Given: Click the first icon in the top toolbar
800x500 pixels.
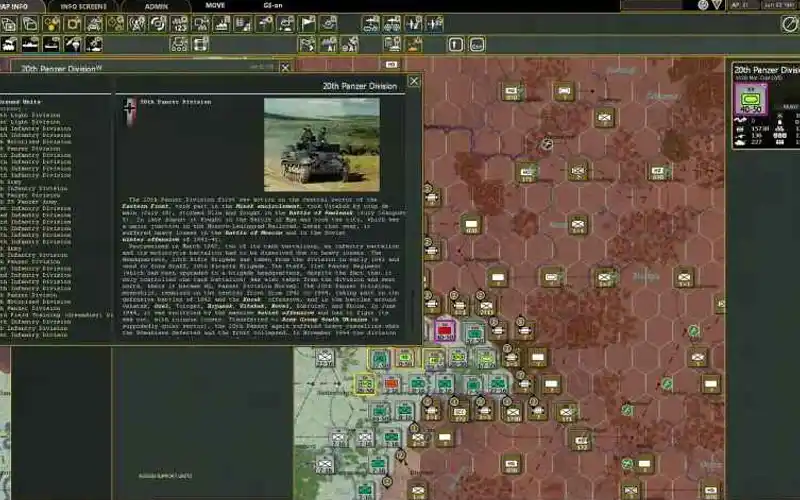Looking at the screenshot, I should coord(10,23).
